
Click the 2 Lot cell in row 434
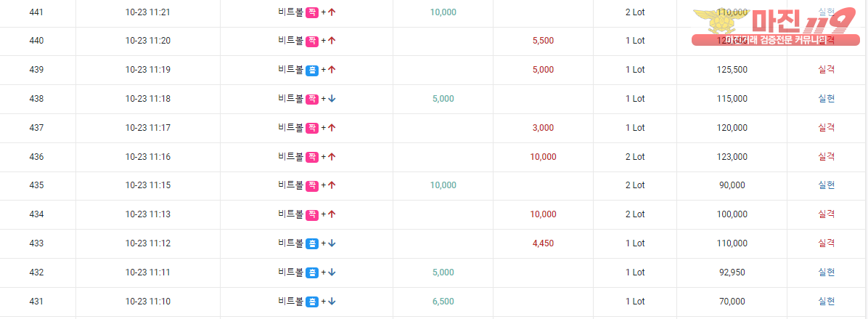tap(635, 214)
